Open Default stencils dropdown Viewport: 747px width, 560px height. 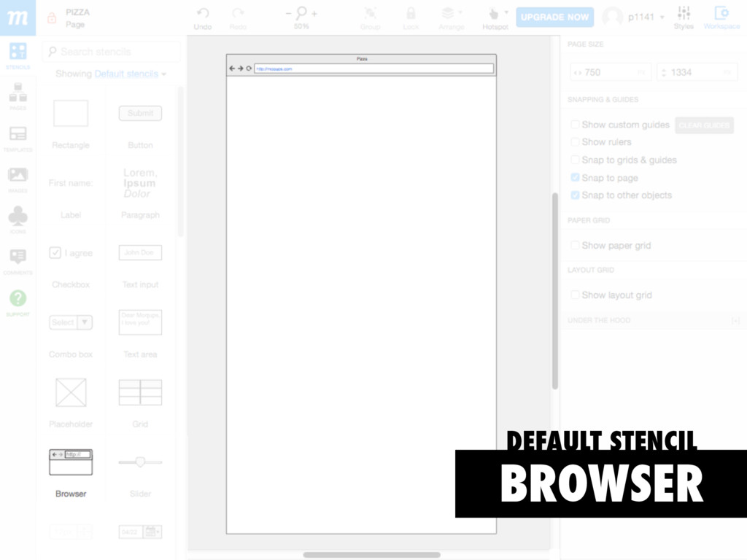pos(131,74)
